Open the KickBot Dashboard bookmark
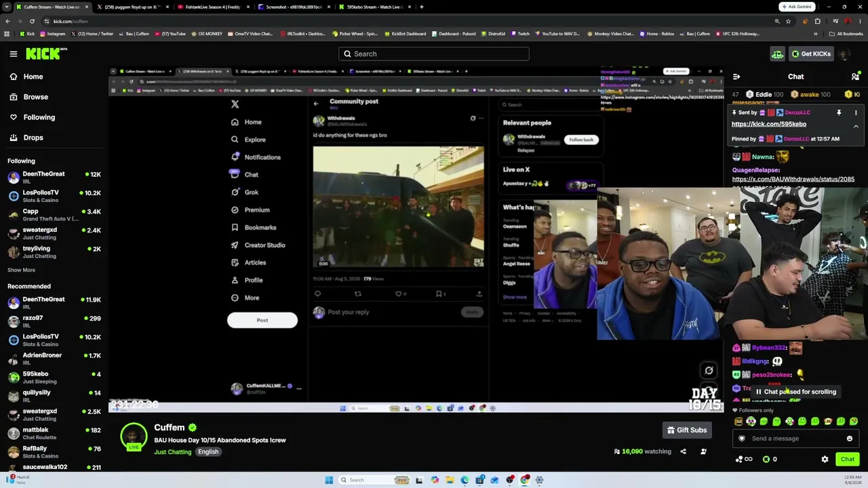The height and width of the screenshot is (488, 868). (406, 33)
